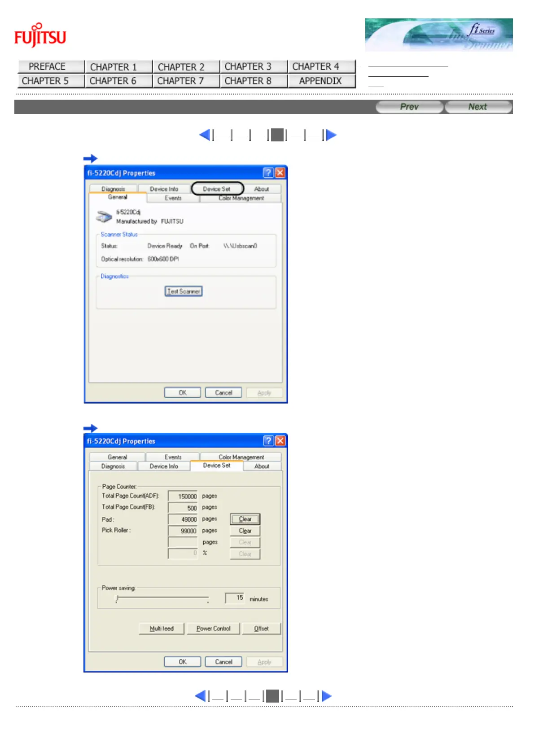Click the Test Scanner button
This screenshot has width=534, height=756.
click(184, 291)
